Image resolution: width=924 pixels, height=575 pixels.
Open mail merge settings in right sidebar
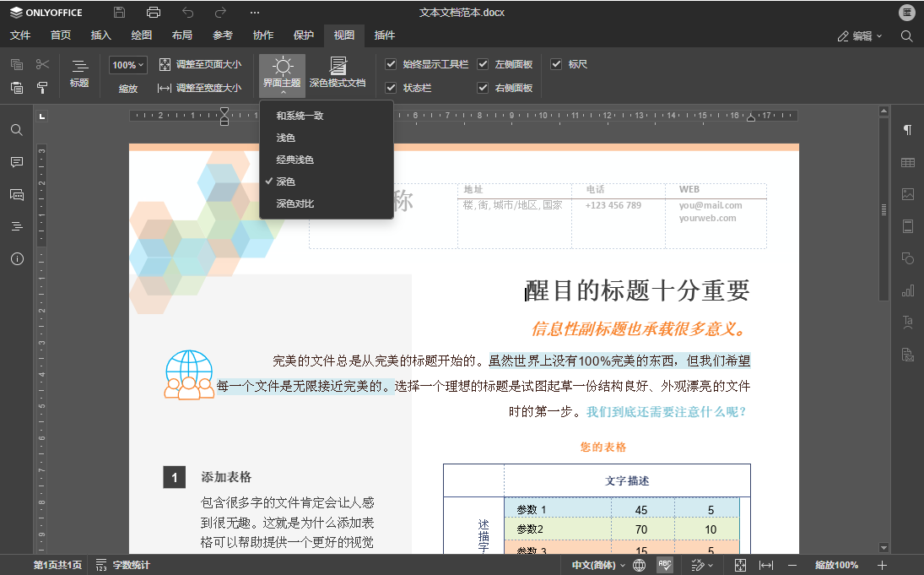907,355
